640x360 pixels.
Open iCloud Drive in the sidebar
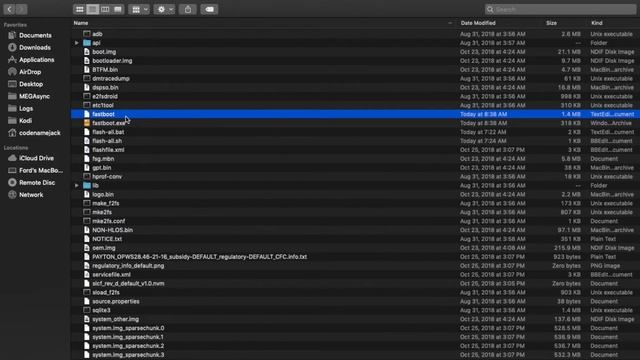click(31, 158)
